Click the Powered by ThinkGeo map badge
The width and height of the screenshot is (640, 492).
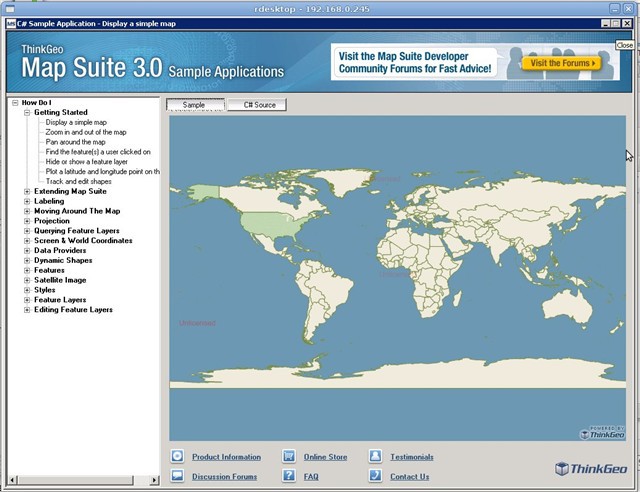pyautogui.click(x=602, y=433)
